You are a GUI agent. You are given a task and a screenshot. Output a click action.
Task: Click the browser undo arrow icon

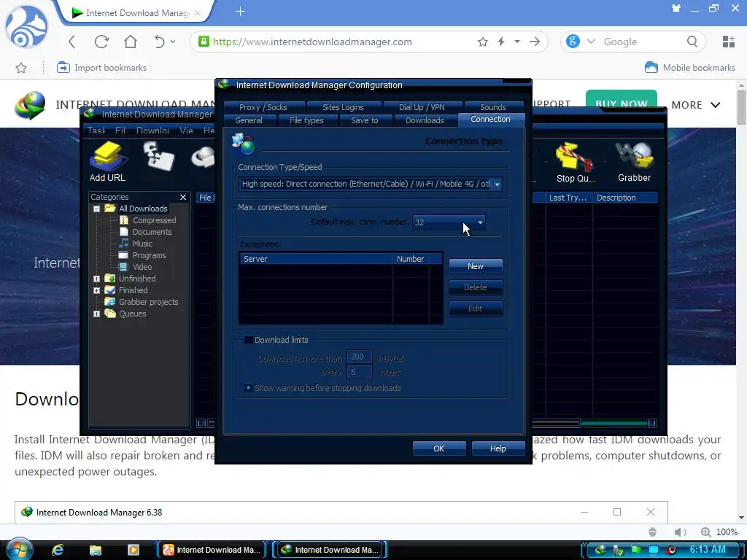point(159,42)
